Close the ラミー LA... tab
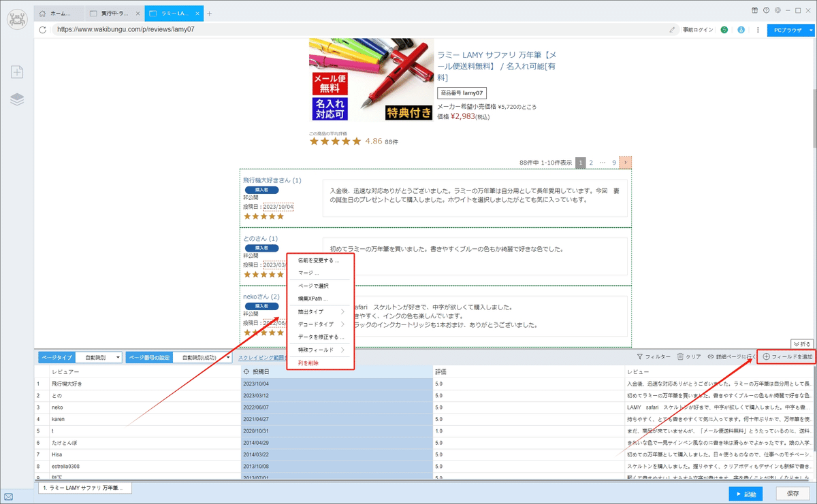Viewport: 817px width, 504px height. tap(197, 14)
